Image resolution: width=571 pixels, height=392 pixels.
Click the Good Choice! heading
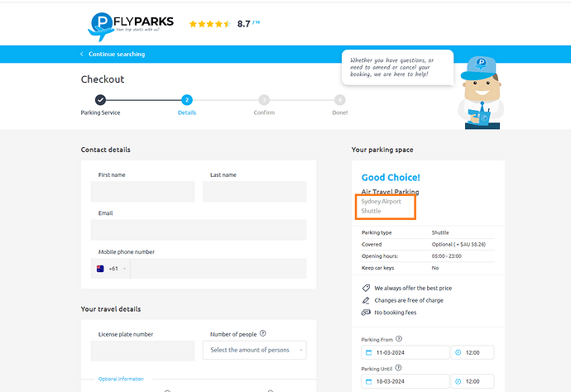pos(391,177)
